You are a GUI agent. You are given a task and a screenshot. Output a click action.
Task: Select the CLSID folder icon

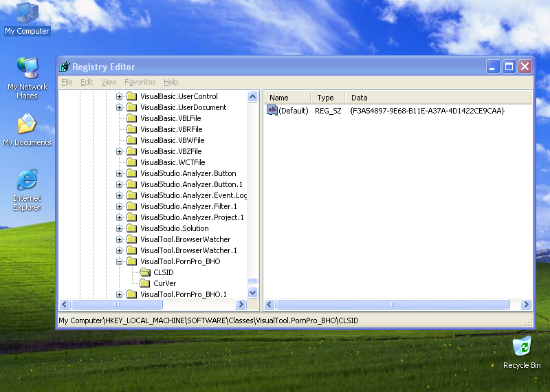pyautogui.click(x=145, y=272)
